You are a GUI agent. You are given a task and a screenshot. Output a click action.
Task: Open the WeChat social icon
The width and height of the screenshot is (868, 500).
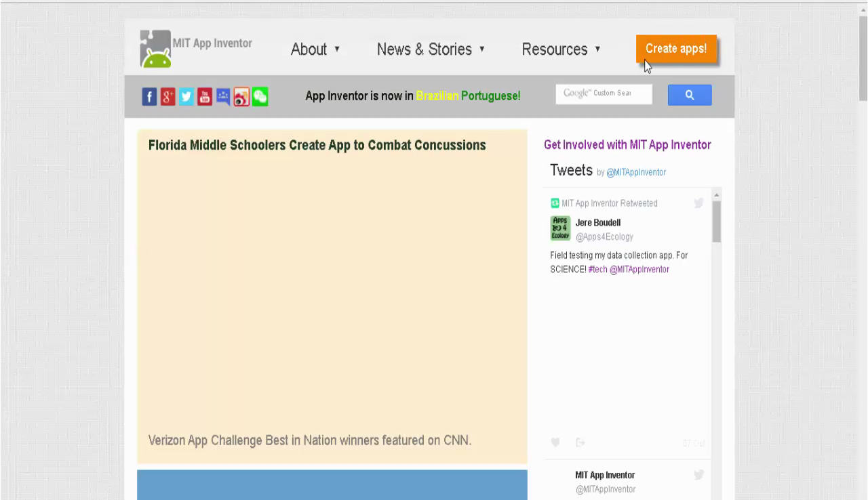pos(260,97)
